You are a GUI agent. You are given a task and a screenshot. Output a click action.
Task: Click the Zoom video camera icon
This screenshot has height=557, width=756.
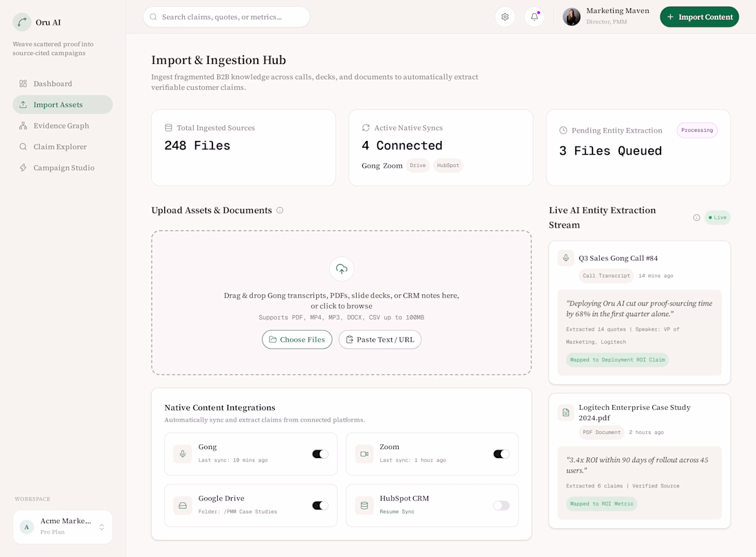[364, 454]
